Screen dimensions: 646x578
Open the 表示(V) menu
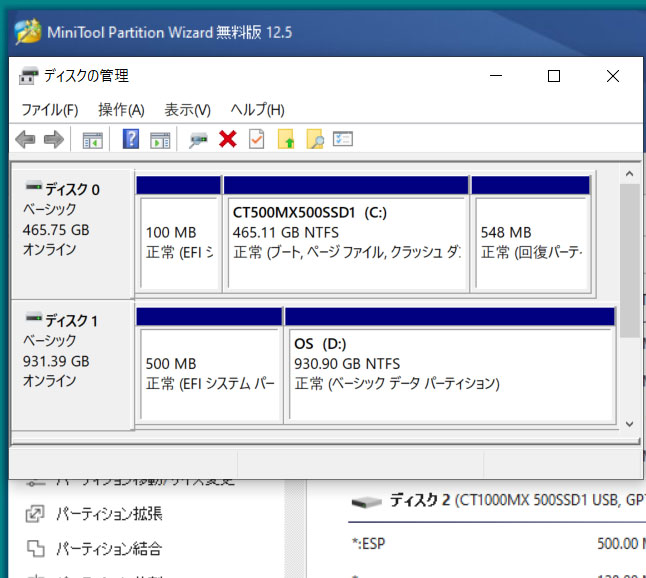(x=187, y=110)
